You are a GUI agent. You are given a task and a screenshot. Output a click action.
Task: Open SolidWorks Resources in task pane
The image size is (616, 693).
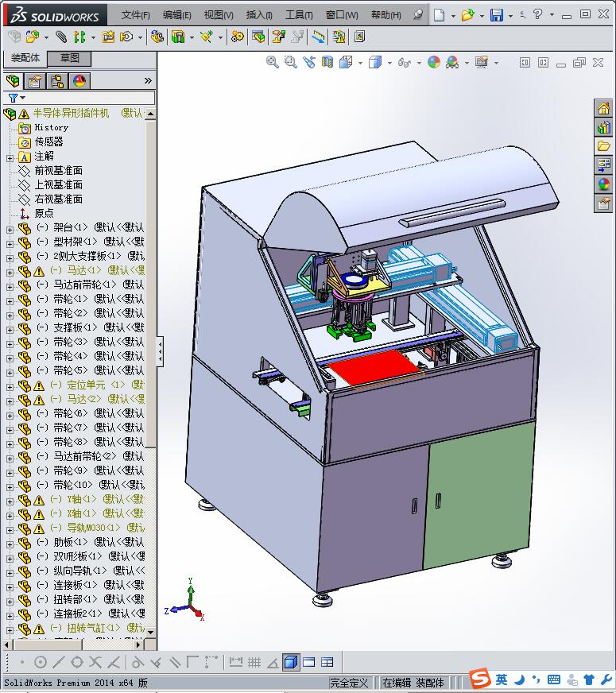(x=603, y=108)
